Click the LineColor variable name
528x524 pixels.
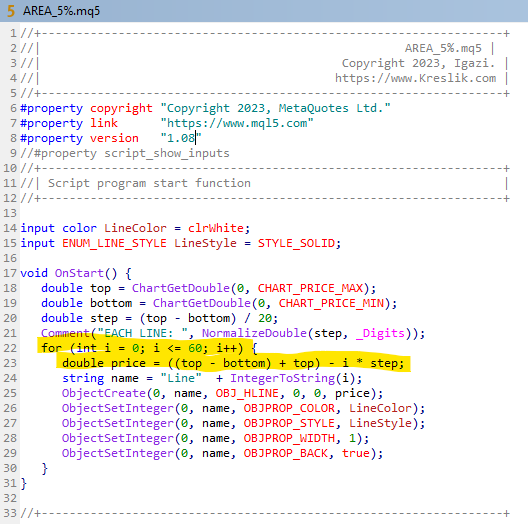pos(135,228)
